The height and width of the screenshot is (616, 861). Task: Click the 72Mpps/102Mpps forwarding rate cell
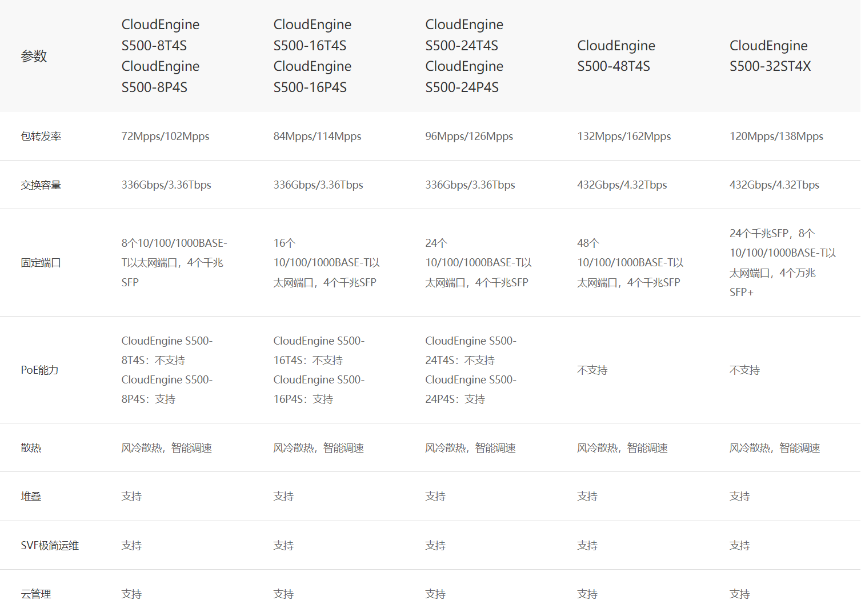pos(165,137)
